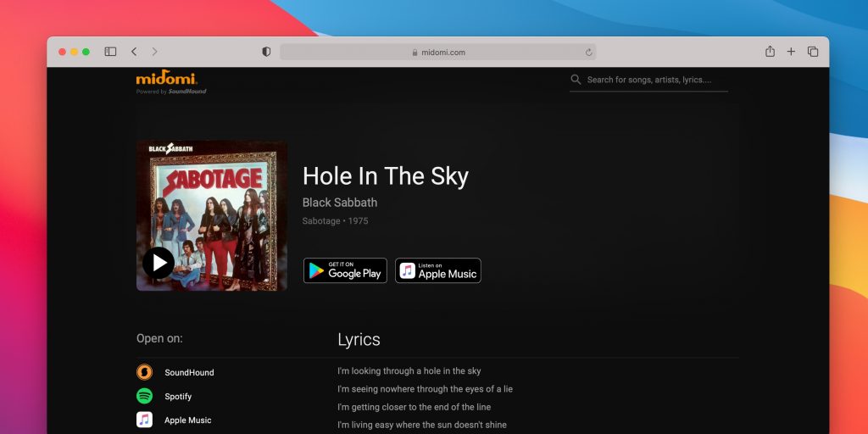This screenshot has height=434, width=868.
Task: Click the Hole In The Sky song title
Action: tap(386, 176)
